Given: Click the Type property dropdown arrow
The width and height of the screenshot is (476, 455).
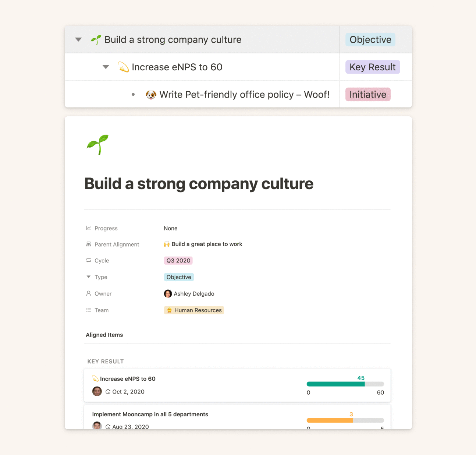Looking at the screenshot, I should coord(88,277).
